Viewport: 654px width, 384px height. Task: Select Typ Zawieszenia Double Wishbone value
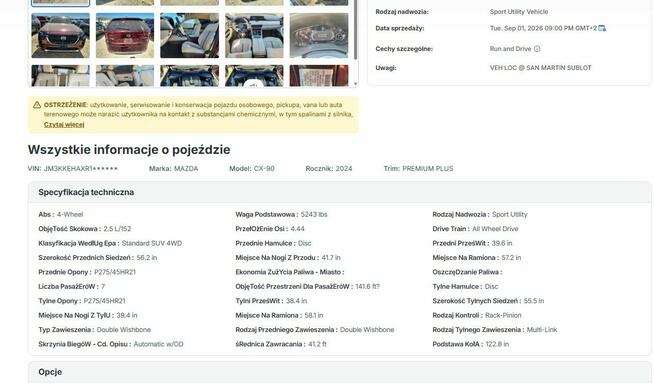tap(123, 330)
